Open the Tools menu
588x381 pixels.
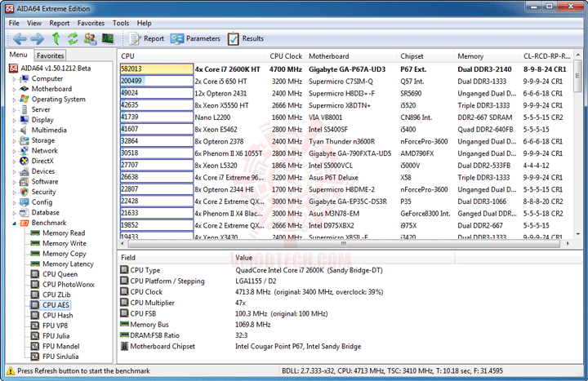coord(120,23)
